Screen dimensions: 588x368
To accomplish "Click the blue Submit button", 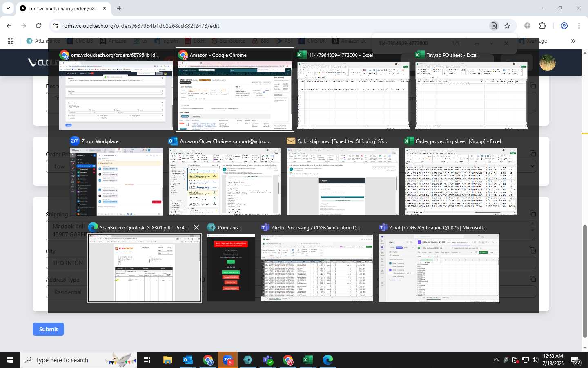I will 48,329.
